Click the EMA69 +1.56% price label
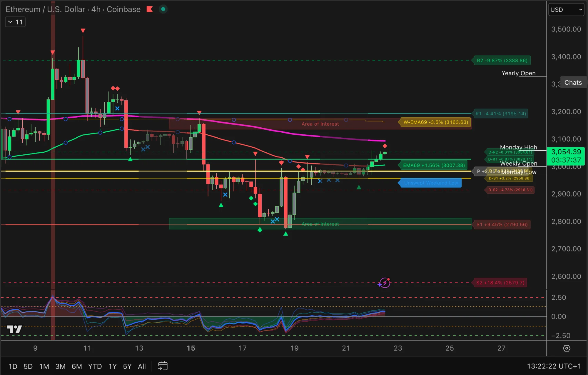The width and height of the screenshot is (588, 375). [433, 165]
